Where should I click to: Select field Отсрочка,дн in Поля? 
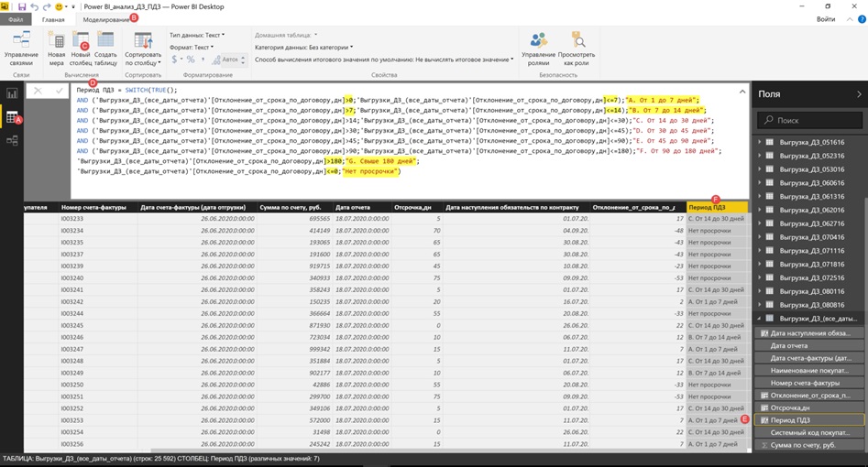[x=809, y=407]
